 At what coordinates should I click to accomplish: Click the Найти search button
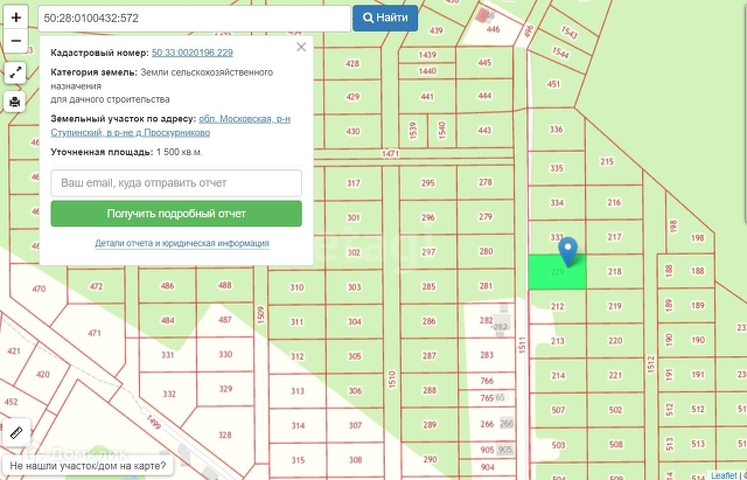[385, 18]
